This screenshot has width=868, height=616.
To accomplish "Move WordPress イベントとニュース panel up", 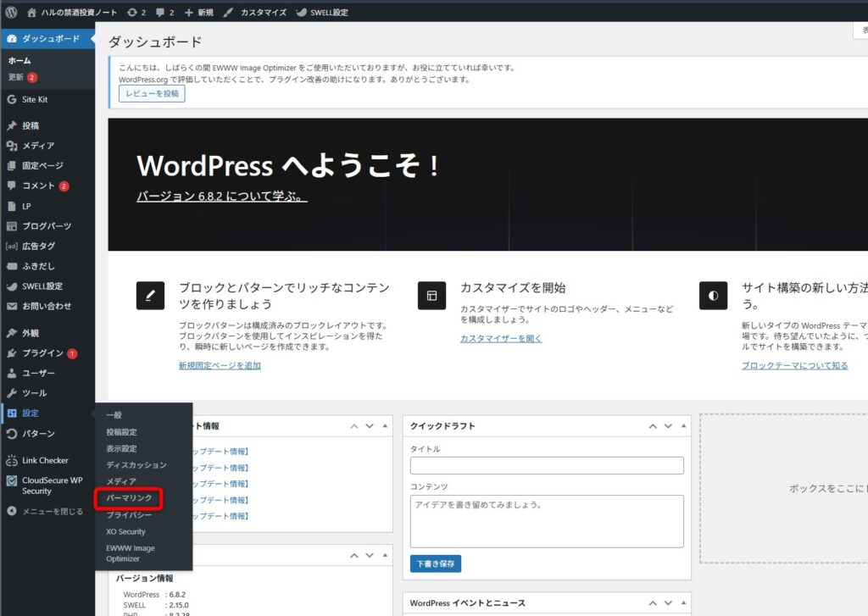I will tap(654, 602).
